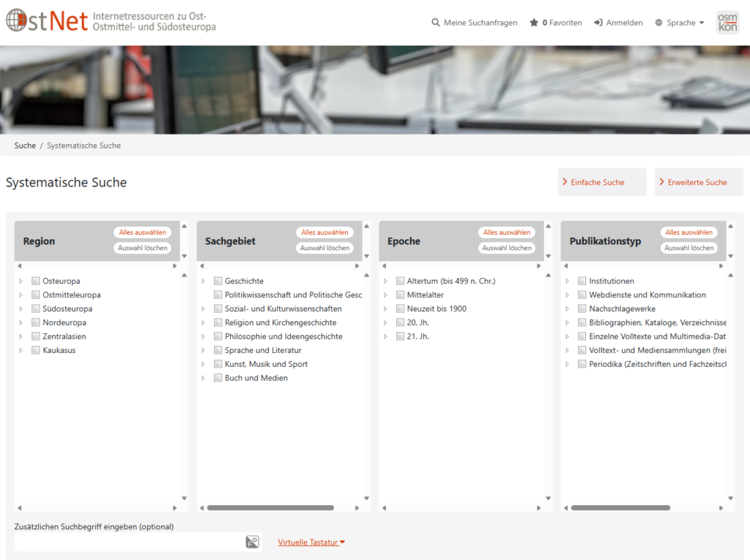
Task: Tick the Mittelalter checkbox
Action: [x=400, y=294]
